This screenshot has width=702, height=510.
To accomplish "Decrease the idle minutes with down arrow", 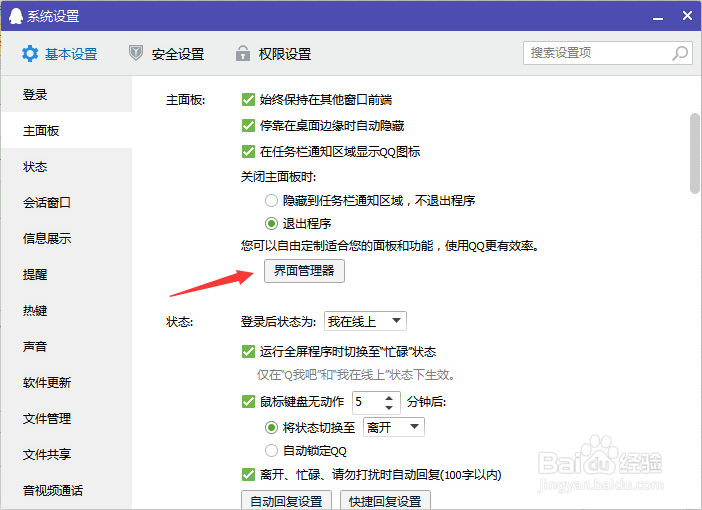I will [x=389, y=407].
